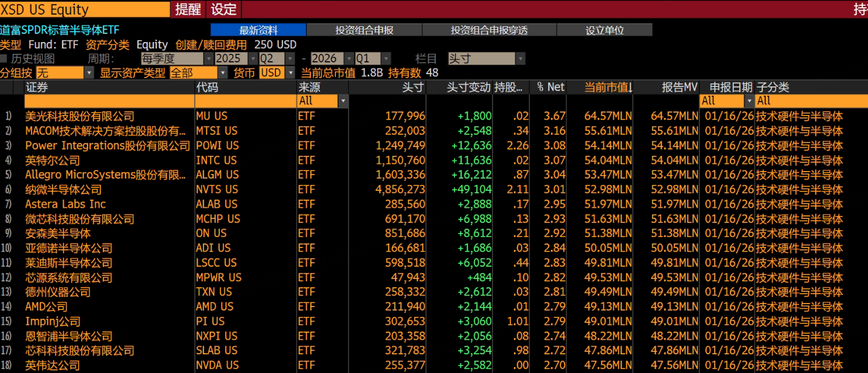Click the sort arrow on 当前市值 column

pos(629,88)
